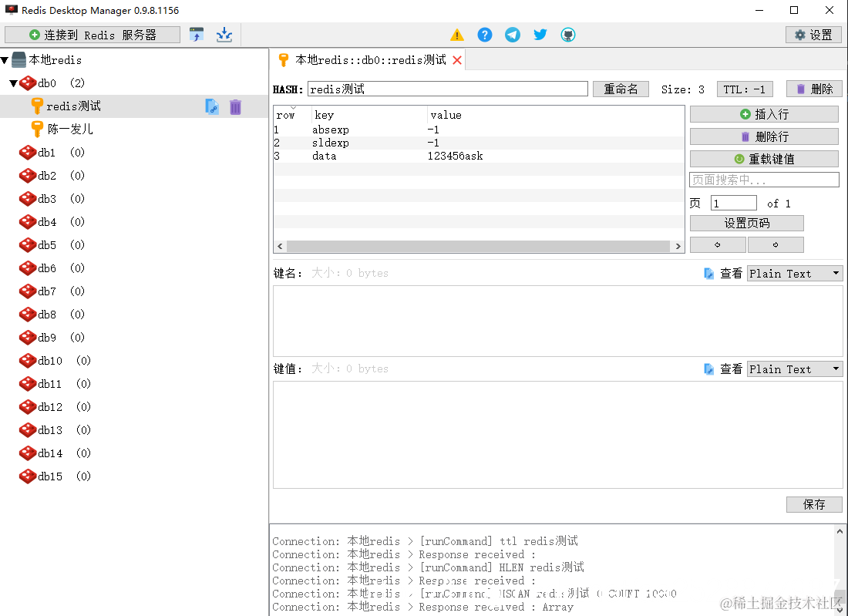Click 插入行 insert row button
The height and width of the screenshot is (616, 848).
(764, 114)
